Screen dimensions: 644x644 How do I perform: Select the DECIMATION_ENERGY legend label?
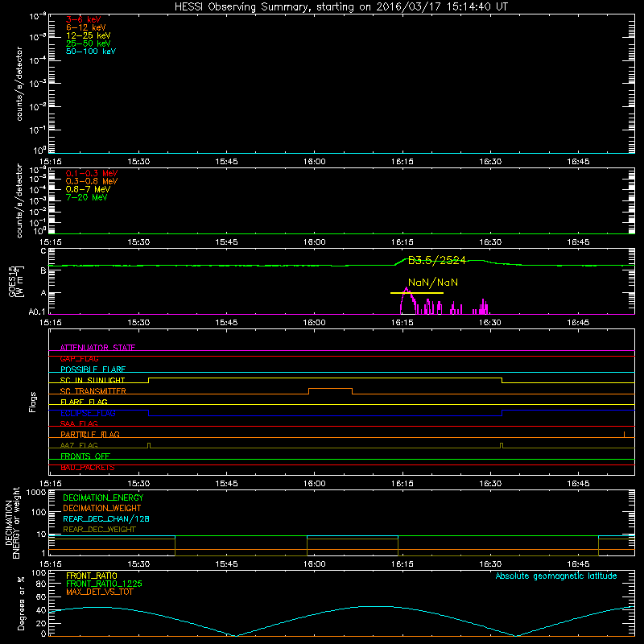103,497
